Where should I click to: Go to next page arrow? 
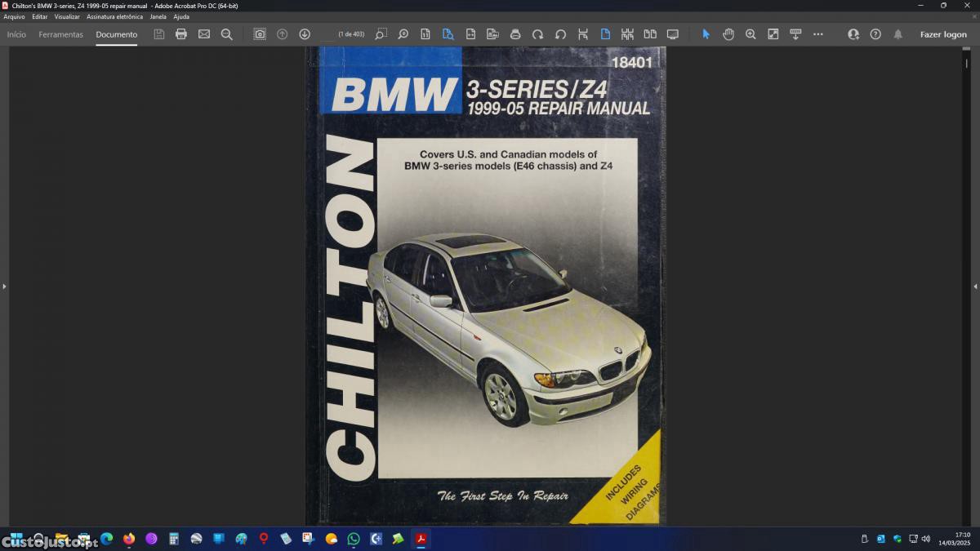point(305,34)
